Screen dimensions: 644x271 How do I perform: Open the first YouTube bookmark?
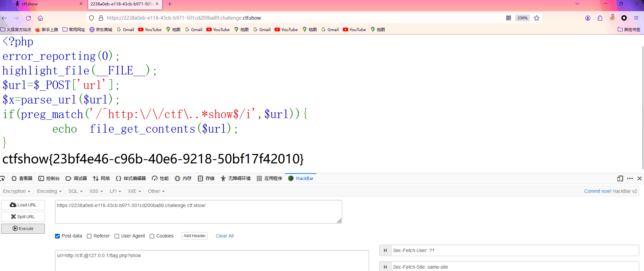coord(150,29)
